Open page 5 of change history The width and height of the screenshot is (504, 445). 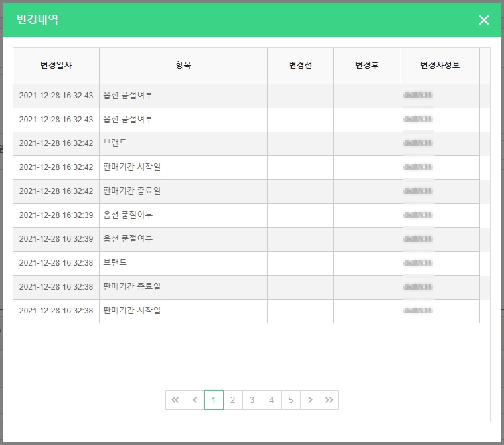[290, 400]
